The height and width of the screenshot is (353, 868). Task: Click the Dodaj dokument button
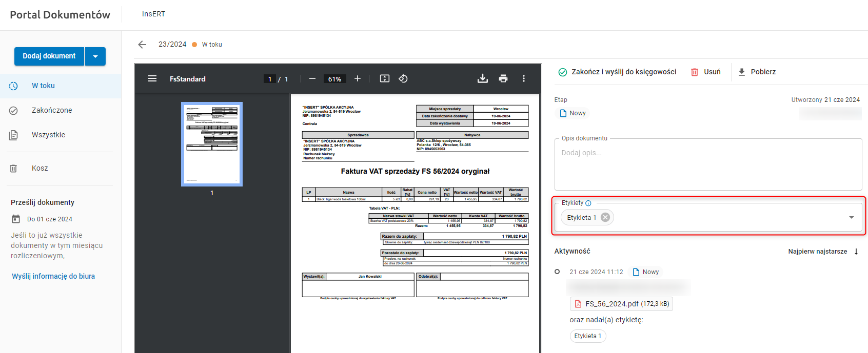coord(49,56)
